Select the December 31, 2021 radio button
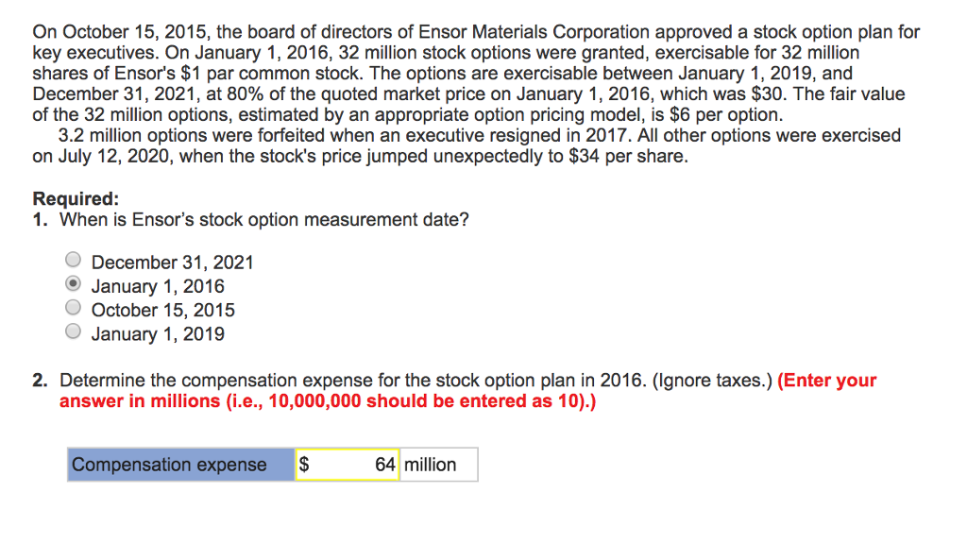 point(73,259)
